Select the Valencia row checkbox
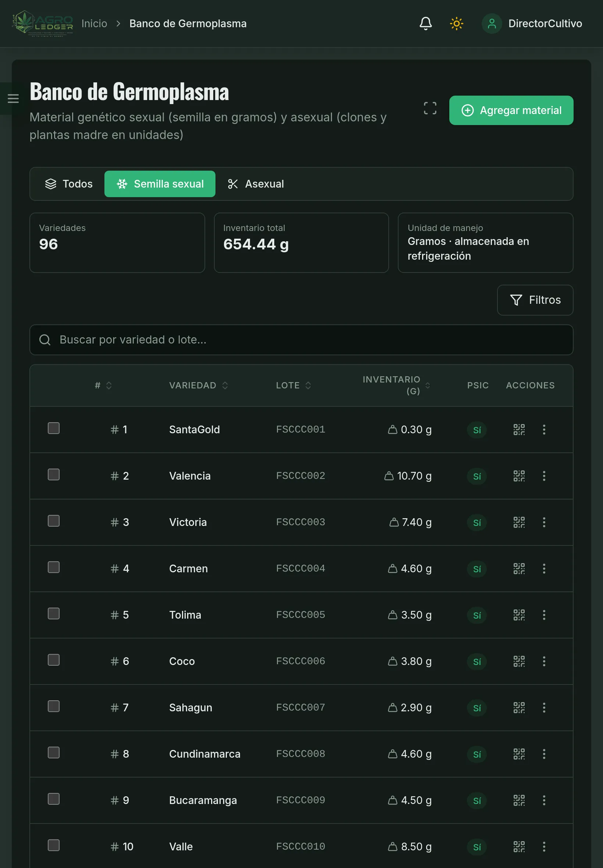The height and width of the screenshot is (868, 603). [x=54, y=474]
